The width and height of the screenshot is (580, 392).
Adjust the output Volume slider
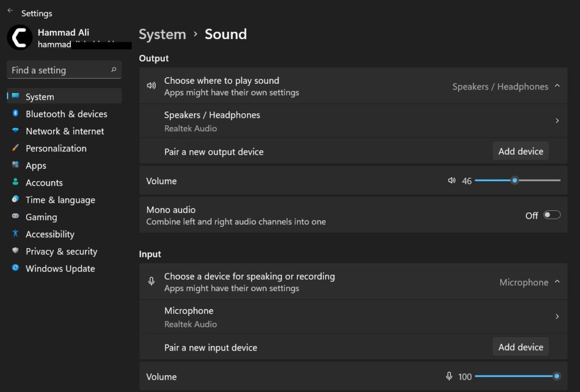[514, 180]
